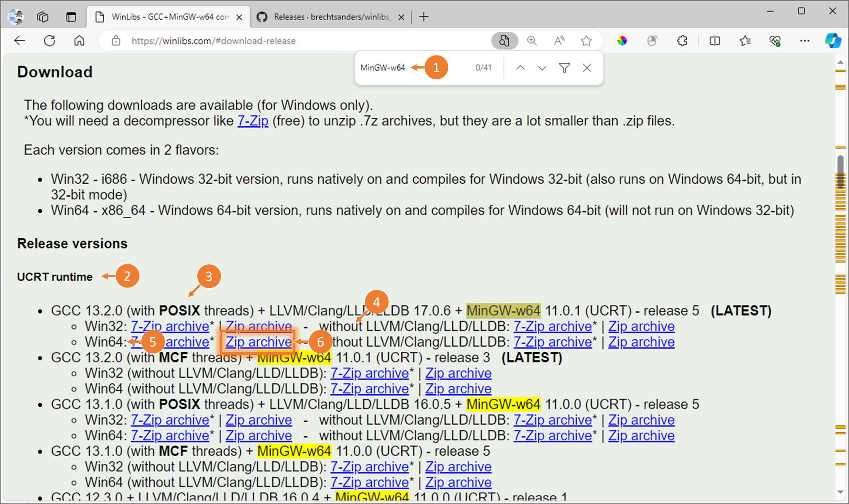Download GCC 13.2.0 POSIX Win32 without-LLVM 7-Zip archive
The height and width of the screenshot is (504, 849).
point(553,326)
